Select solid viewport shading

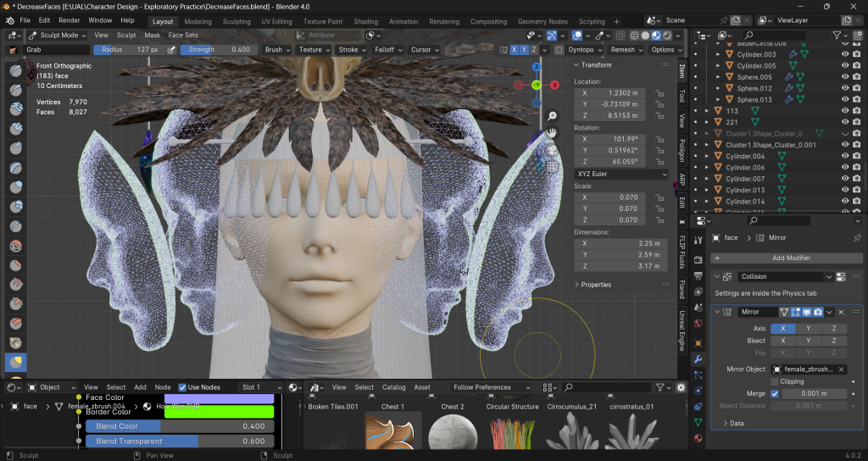point(645,36)
